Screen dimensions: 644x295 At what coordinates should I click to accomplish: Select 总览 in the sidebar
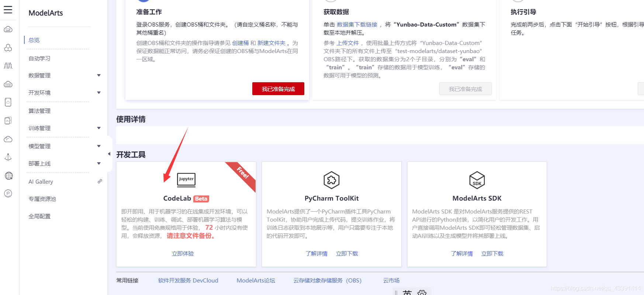coord(34,40)
